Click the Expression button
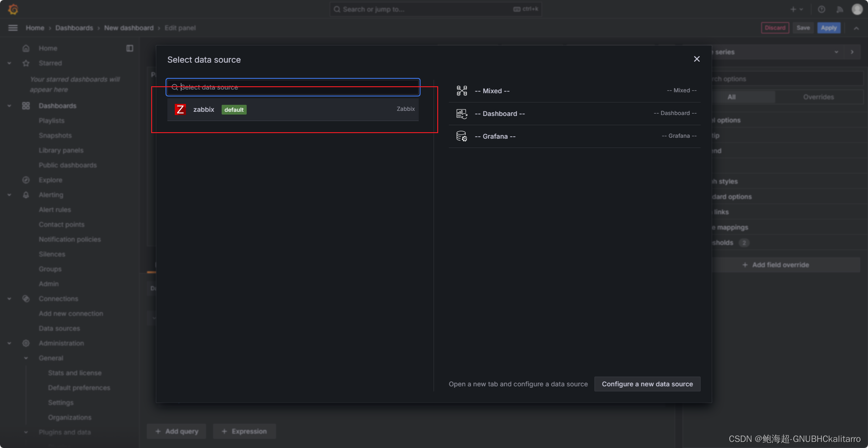 tap(244, 431)
